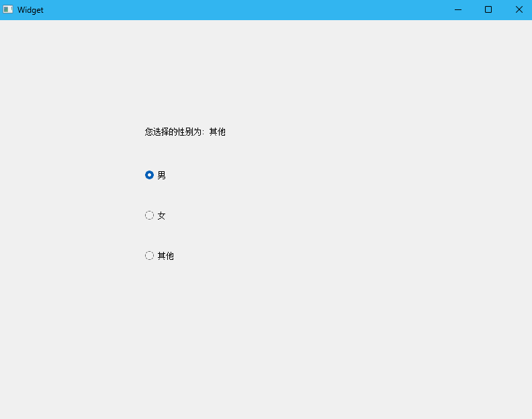Choose the 其他 radio option
This screenshot has height=419, width=532.
(x=159, y=255)
